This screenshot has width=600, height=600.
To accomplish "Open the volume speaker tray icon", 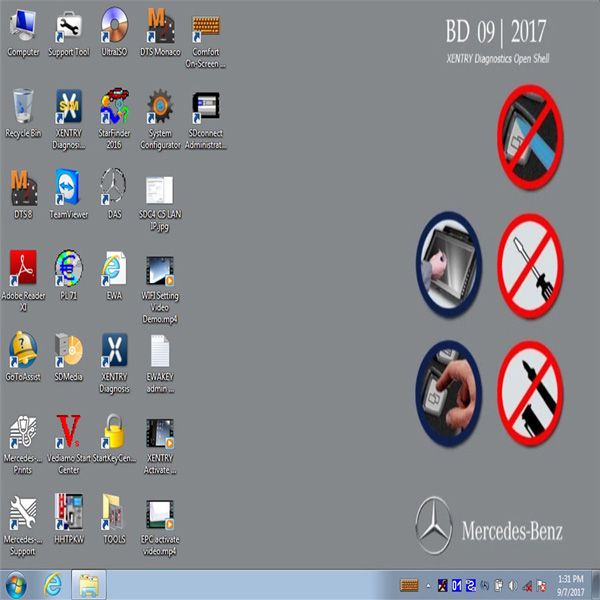I will pos(513,585).
